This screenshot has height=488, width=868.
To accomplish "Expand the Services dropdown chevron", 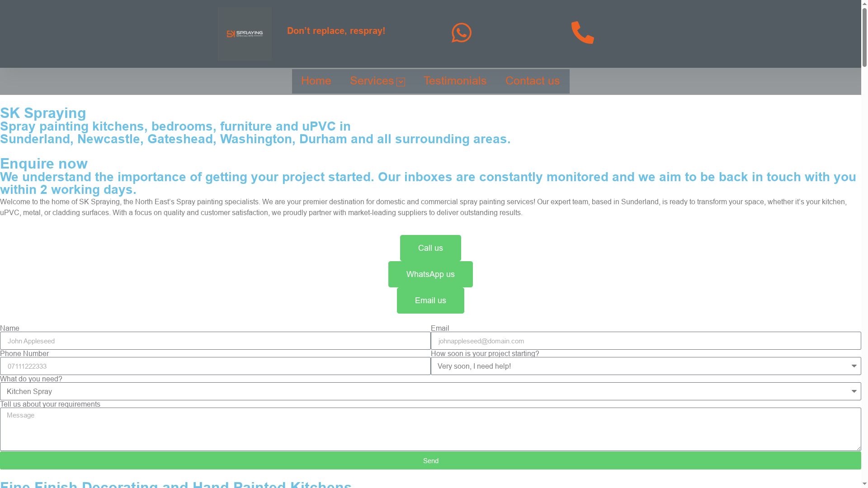I will tap(401, 82).
